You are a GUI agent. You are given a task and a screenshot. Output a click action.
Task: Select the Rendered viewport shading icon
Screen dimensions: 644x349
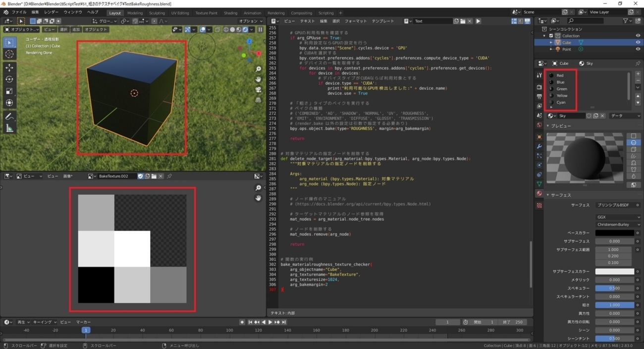click(245, 30)
